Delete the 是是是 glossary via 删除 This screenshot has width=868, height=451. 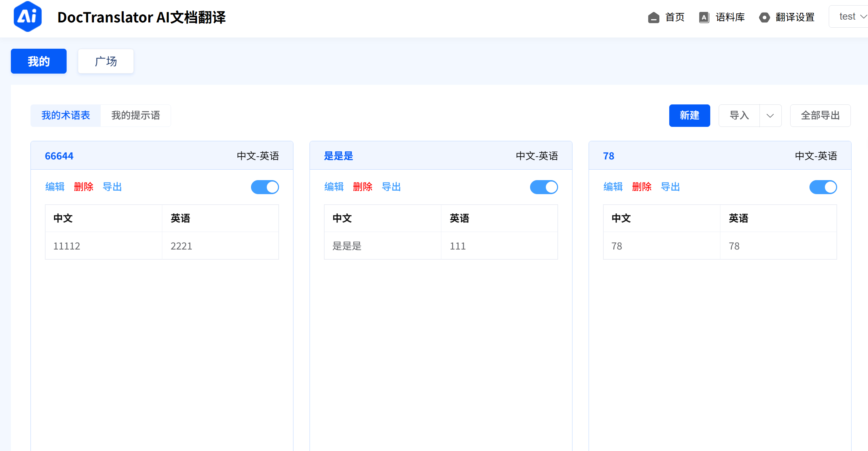click(x=363, y=187)
